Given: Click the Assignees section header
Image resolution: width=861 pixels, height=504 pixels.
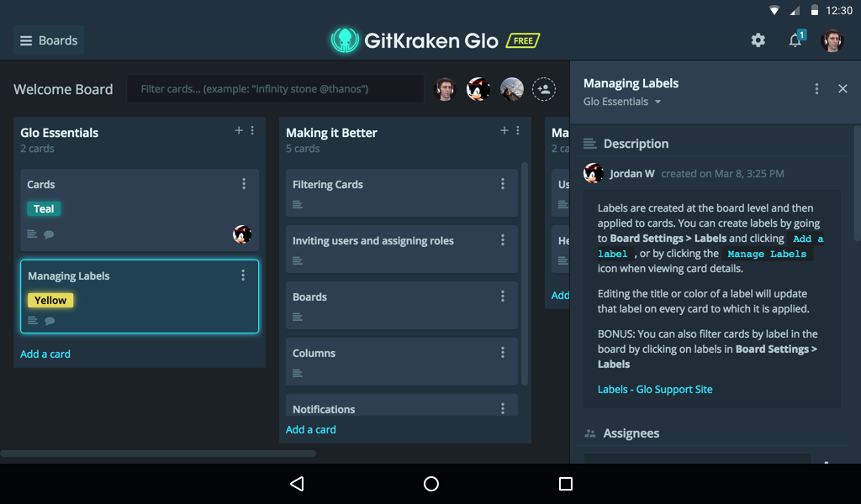Looking at the screenshot, I should pos(631,433).
